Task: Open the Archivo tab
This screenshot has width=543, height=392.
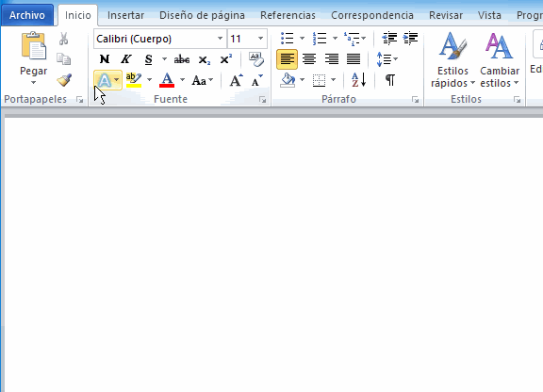Action: tap(27, 15)
